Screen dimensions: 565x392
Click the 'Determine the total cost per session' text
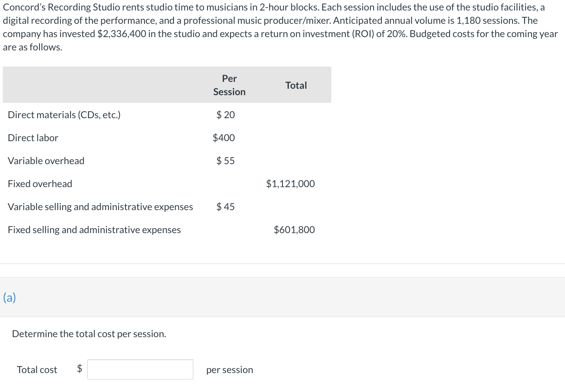[89, 334]
